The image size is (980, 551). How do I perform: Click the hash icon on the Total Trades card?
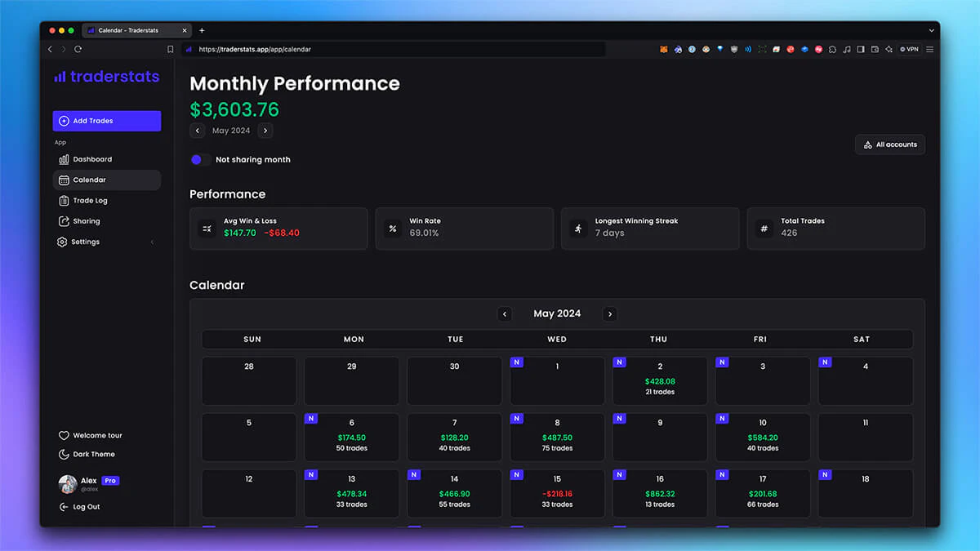click(763, 229)
